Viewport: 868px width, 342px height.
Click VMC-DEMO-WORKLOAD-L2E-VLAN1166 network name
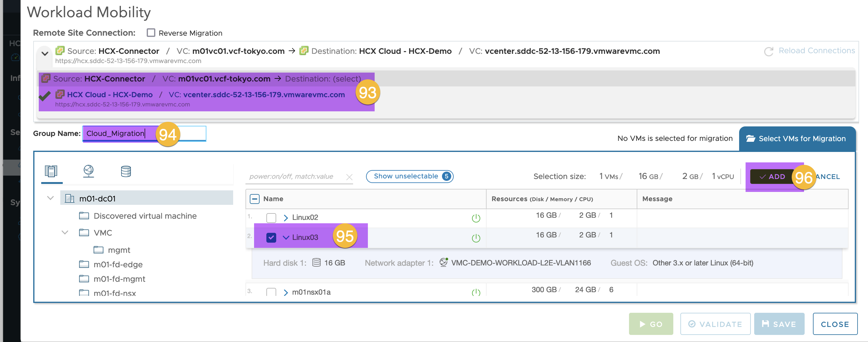point(521,262)
